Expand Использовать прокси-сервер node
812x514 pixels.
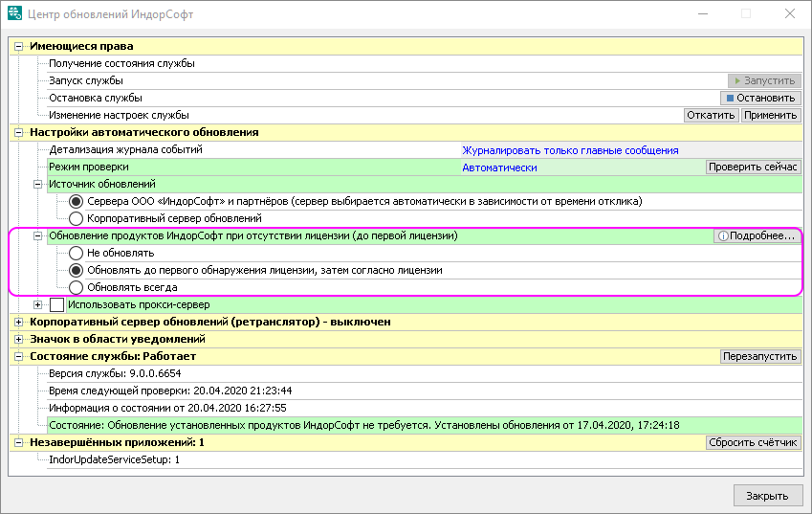click(x=38, y=305)
